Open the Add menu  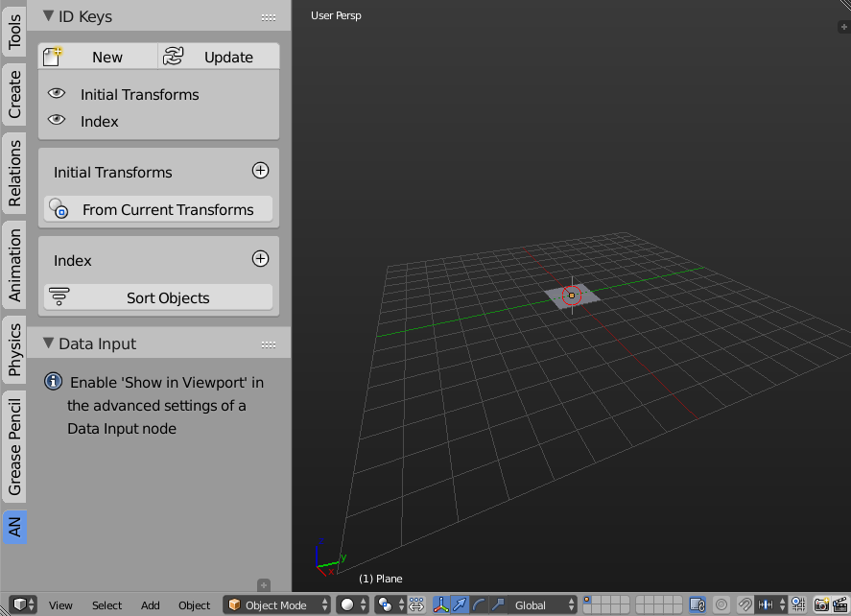(151, 605)
